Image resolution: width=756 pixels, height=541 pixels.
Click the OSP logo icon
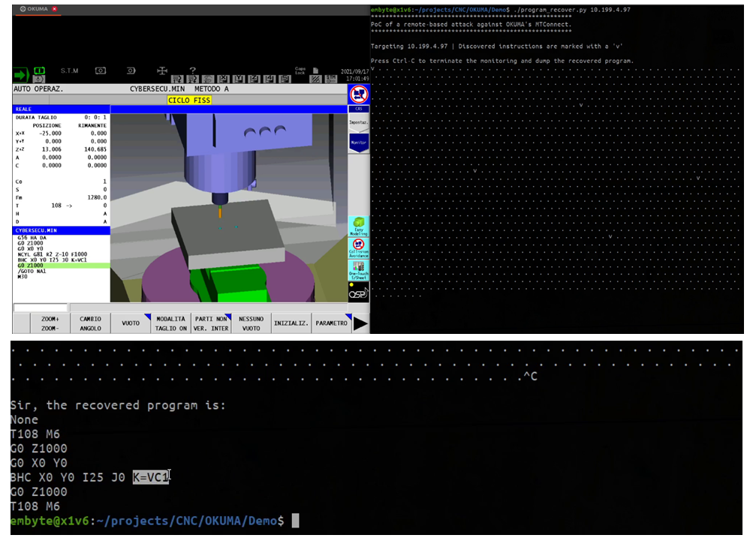coord(359,293)
